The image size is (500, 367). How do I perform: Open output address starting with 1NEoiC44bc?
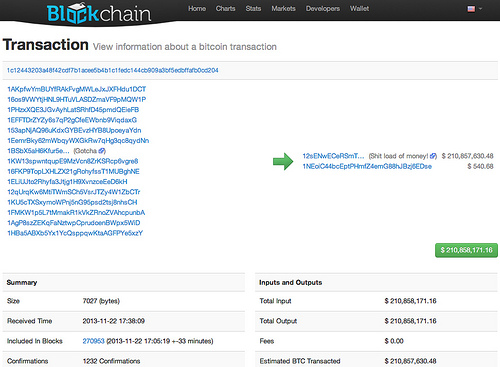pyautogui.click(x=367, y=166)
